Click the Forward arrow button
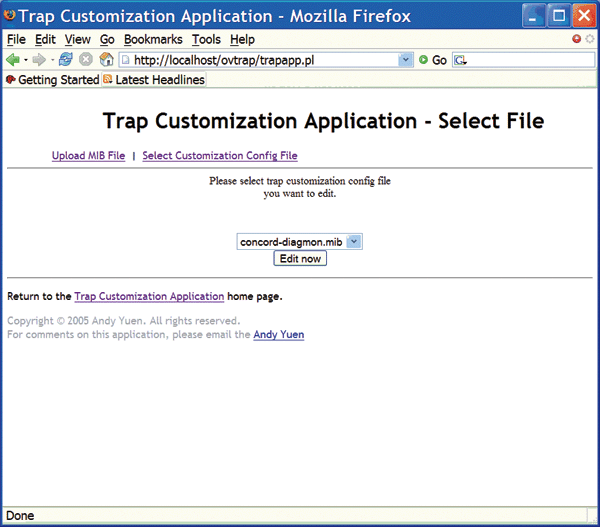Image resolution: width=600 pixels, height=527 pixels. coord(39,60)
